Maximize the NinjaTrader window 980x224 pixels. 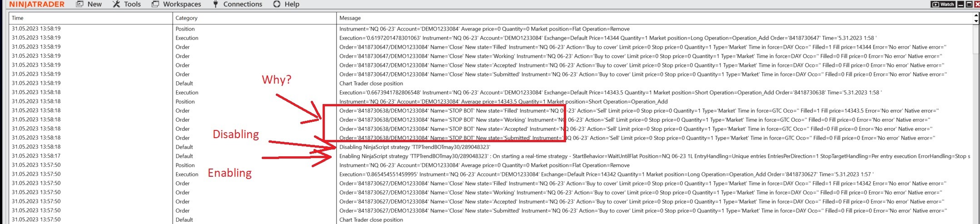pos(969,4)
